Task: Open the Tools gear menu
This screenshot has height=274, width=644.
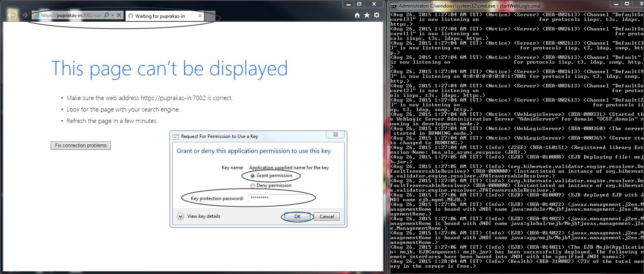Action: [377, 15]
